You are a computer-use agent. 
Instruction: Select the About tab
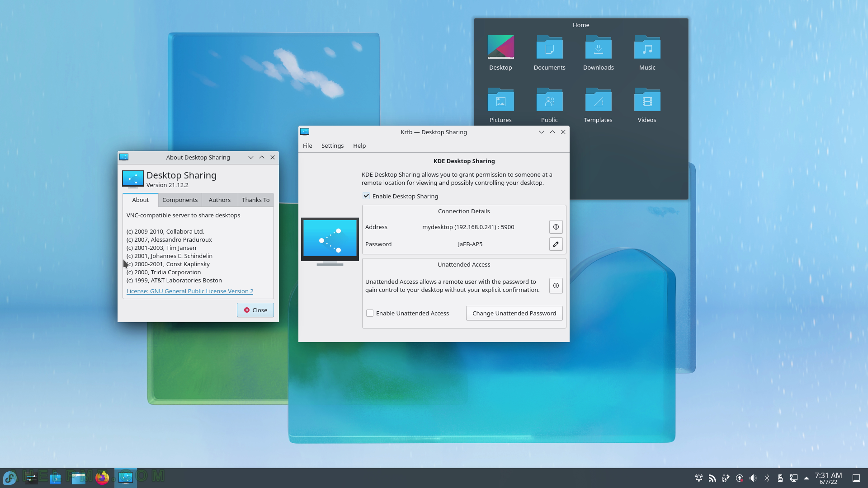[x=140, y=200]
